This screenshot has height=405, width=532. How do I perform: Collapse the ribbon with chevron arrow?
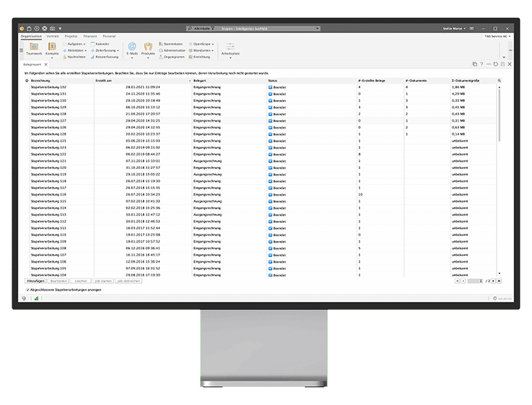click(504, 57)
